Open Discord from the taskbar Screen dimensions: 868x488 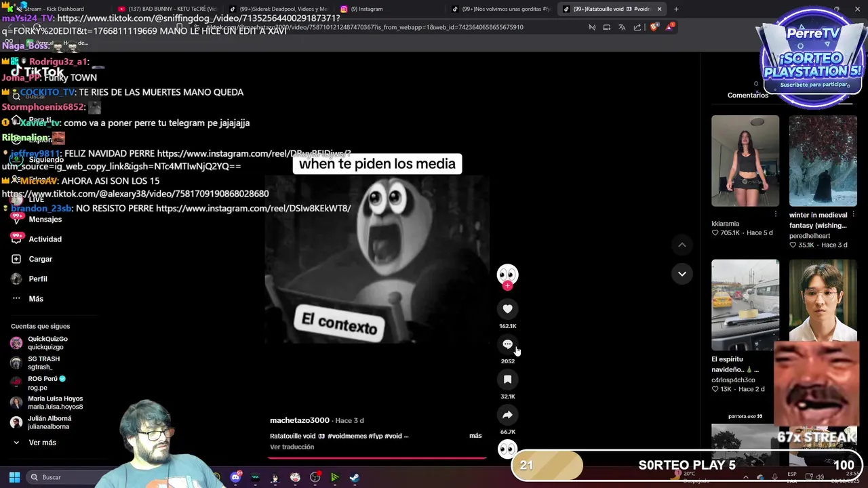tap(235, 477)
